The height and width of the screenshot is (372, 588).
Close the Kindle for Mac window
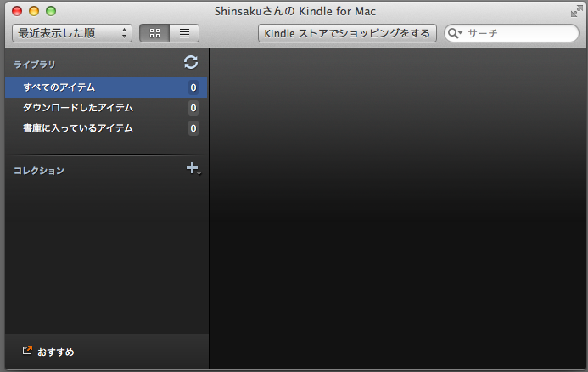pos(17,11)
